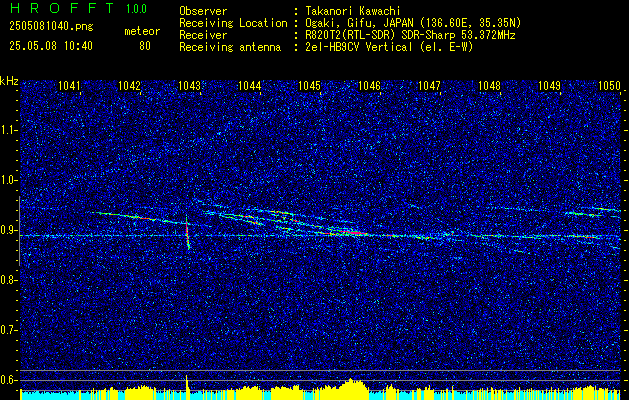Screen dimensions: 629x400
Task: Click the version number 1.0.0
Action: point(136,9)
